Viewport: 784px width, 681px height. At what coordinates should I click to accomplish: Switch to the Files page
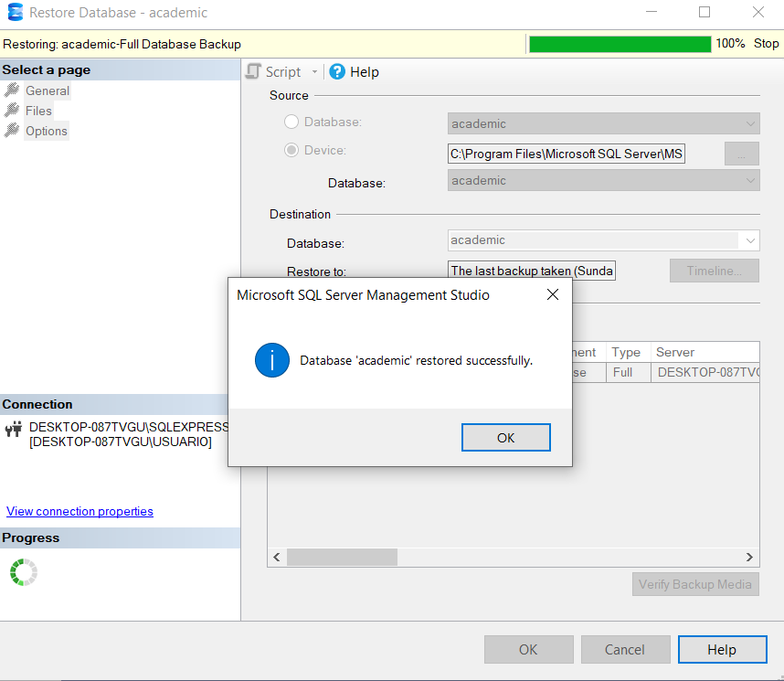(38, 112)
